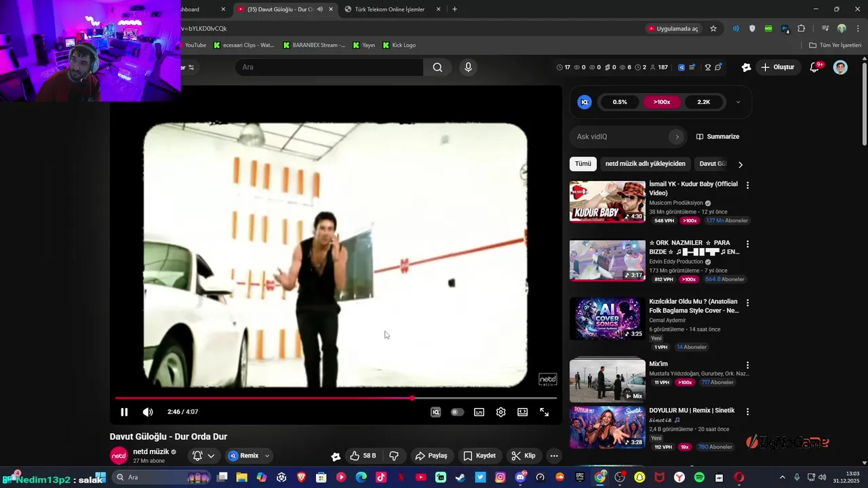Open BARANBEX Stream bookmark
Screen dimensions: 868x488
[x=314, y=45]
